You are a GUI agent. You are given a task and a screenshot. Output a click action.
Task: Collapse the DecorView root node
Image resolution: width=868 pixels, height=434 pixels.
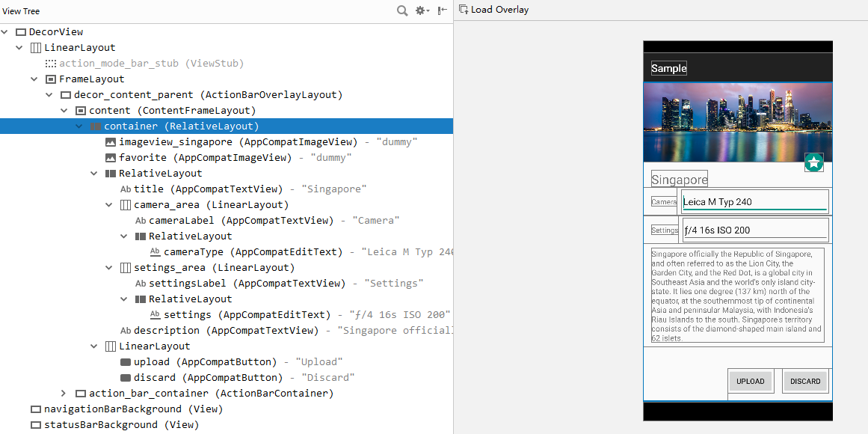5,32
